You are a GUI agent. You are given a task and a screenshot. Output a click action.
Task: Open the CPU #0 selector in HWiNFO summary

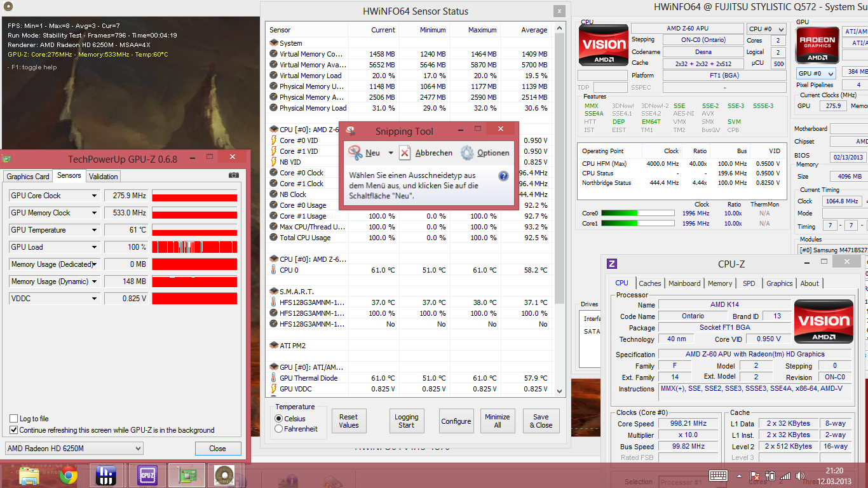tap(765, 29)
